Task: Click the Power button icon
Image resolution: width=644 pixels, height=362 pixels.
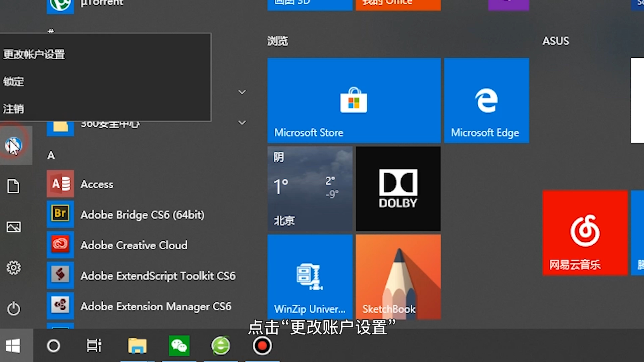Action: click(x=13, y=309)
